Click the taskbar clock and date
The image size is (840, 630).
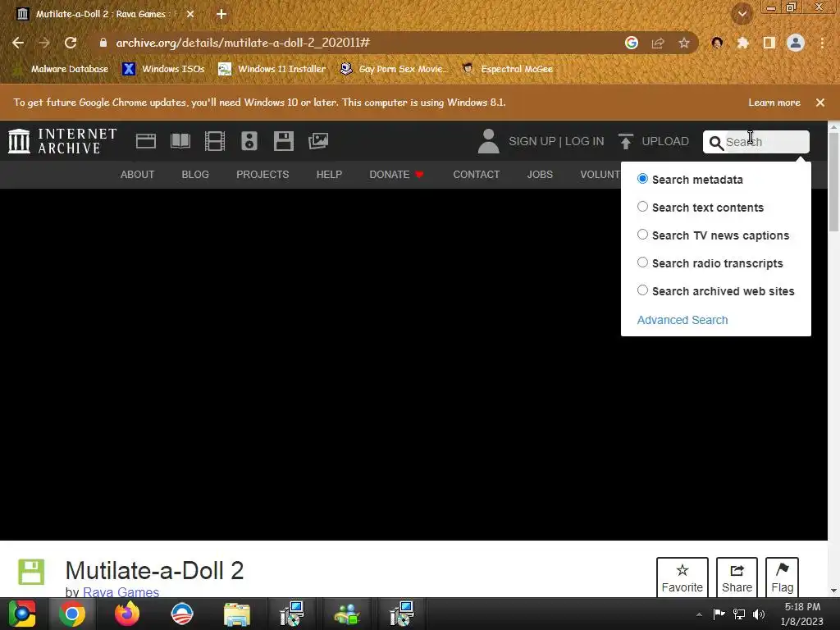click(802, 614)
